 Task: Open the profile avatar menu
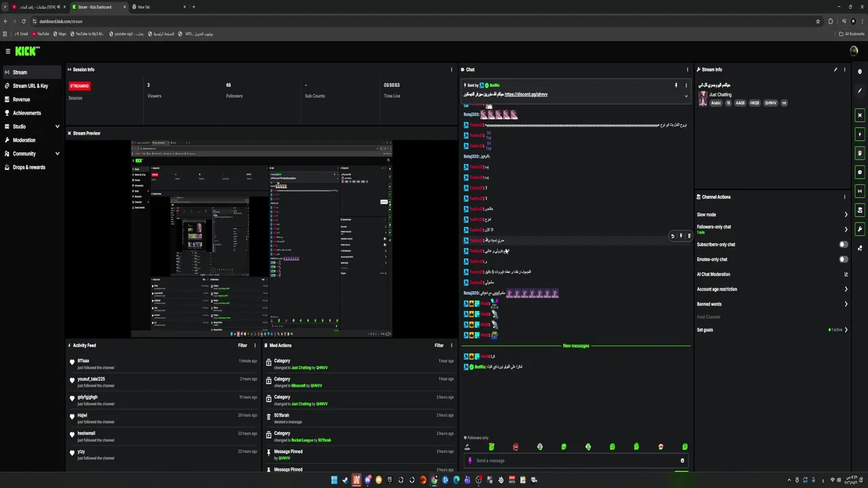coord(854,51)
